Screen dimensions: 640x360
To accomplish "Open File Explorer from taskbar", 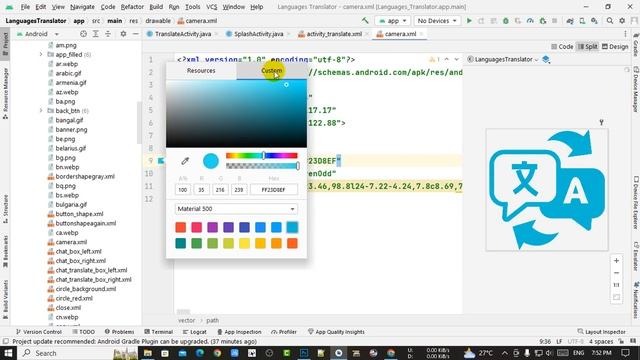I will pyautogui.click(x=148, y=353).
